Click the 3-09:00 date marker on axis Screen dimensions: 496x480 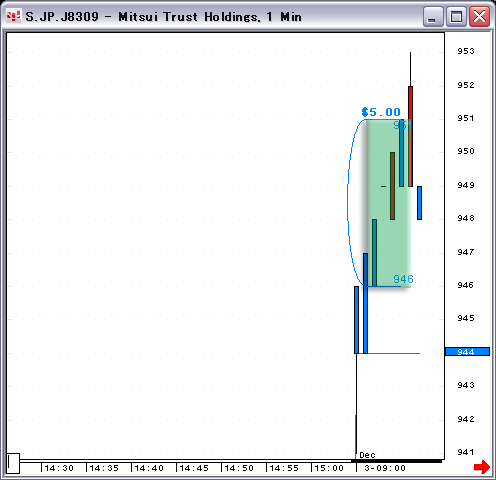pyautogui.click(x=385, y=468)
